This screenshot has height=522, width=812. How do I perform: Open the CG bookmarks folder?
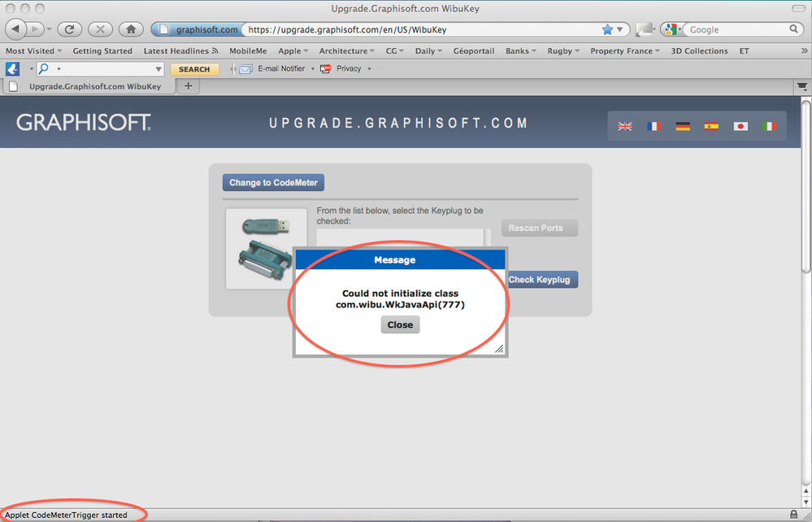pos(395,50)
